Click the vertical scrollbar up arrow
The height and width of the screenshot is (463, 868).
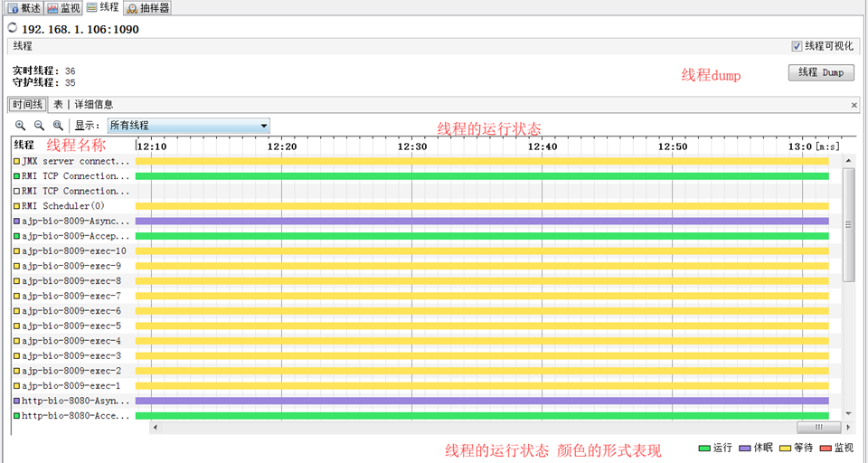(x=848, y=161)
